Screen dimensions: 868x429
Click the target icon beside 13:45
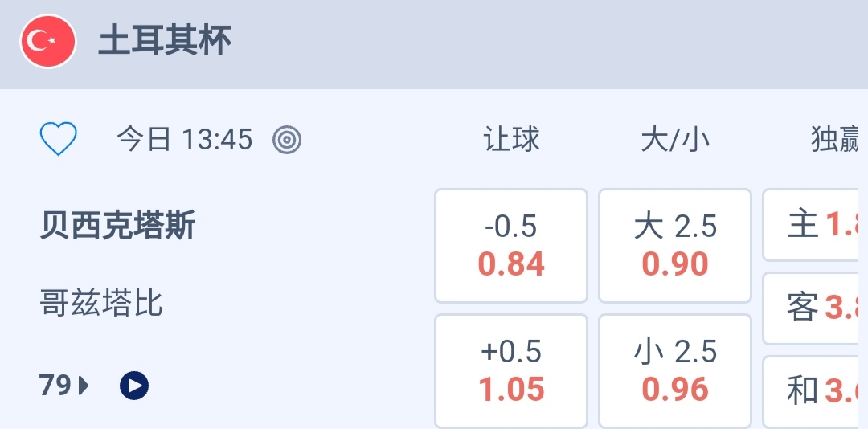pos(287,140)
